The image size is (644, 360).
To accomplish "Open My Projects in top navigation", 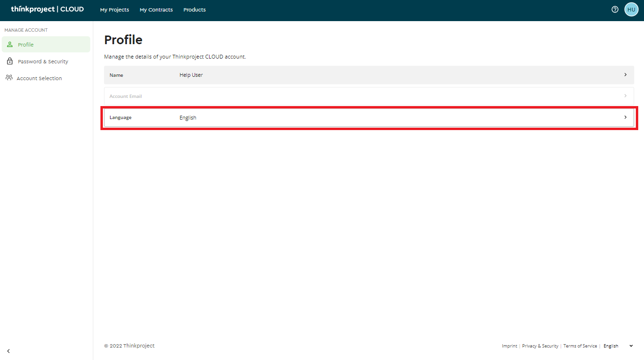I will pos(114,10).
